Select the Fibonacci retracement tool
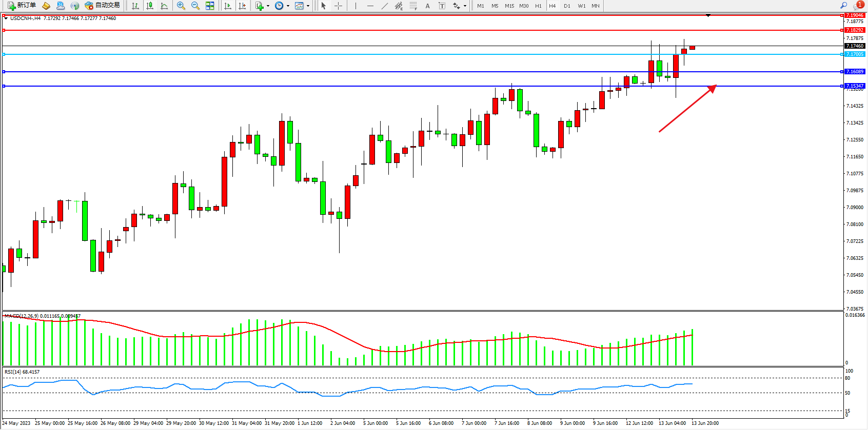Image resolution: width=868 pixels, height=430 pixels. (x=413, y=6)
